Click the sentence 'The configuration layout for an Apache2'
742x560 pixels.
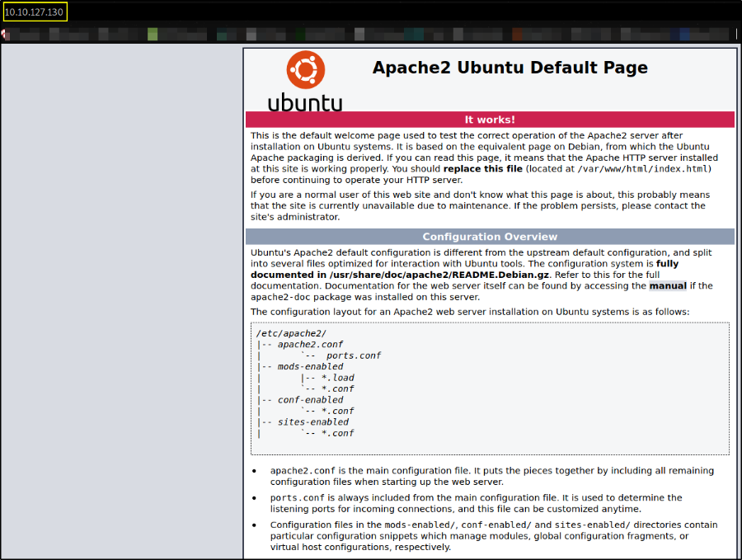(470, 312)
